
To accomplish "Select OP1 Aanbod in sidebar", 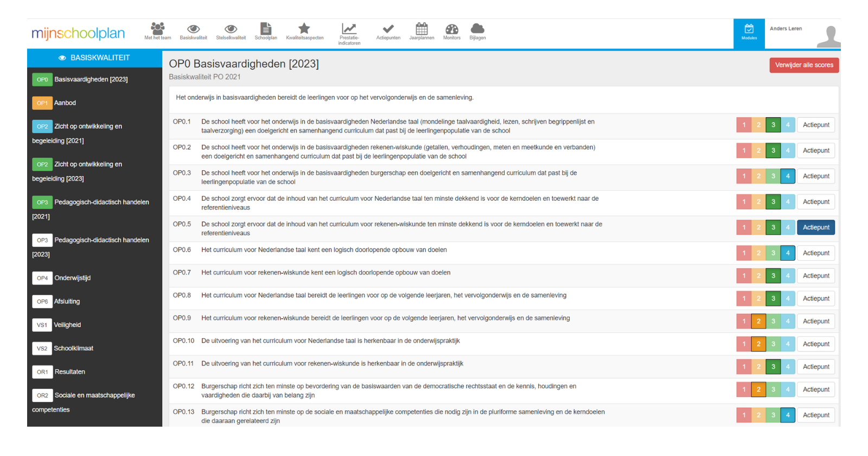I will [65, 103].
